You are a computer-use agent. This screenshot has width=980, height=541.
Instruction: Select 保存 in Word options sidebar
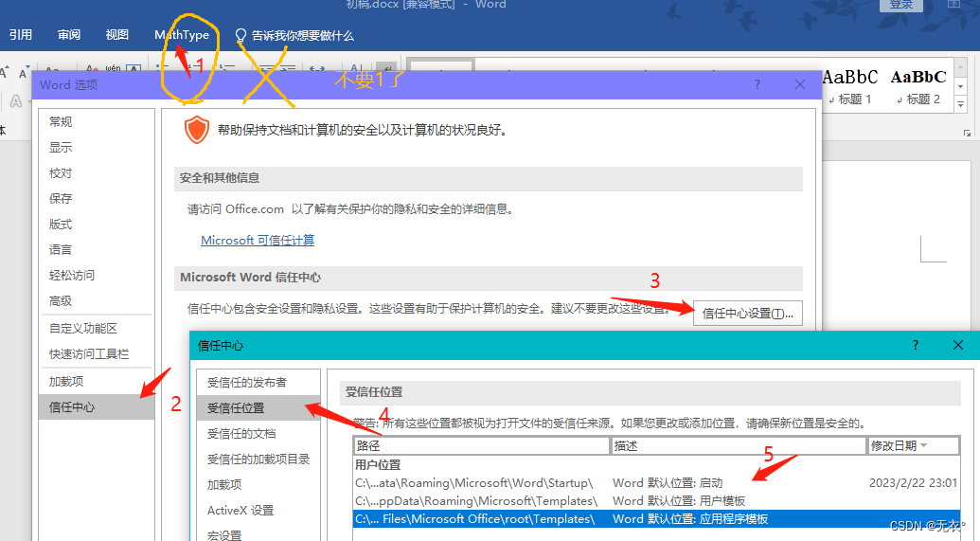(97, 199)
